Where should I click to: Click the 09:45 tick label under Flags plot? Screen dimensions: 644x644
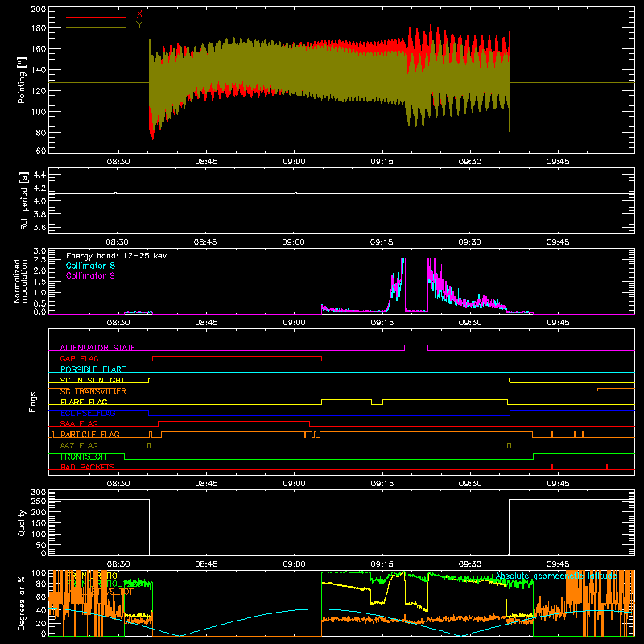click(x=558, y=484)
